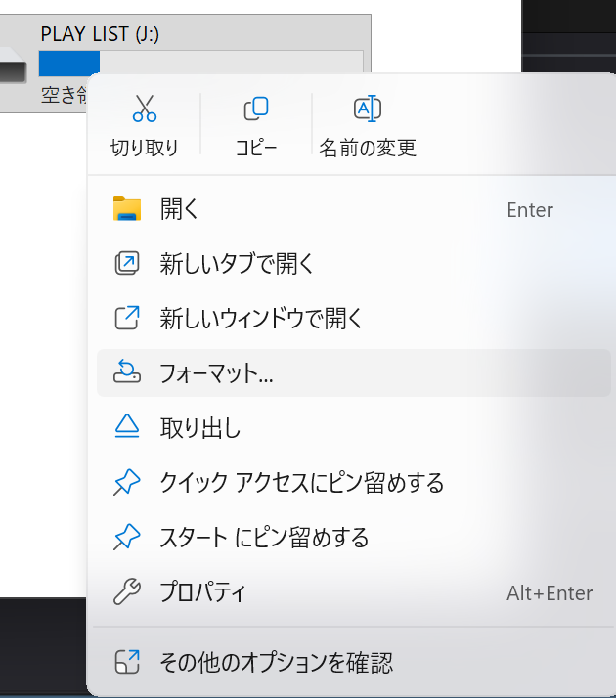This screenshot has height=698, width=616.
Task: Click the yellow folder icon beside 開く
Action: point(128,209)
